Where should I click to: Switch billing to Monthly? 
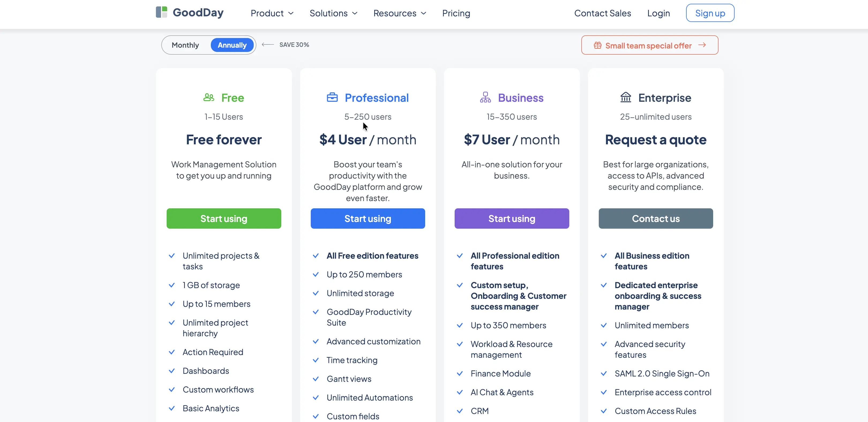coord(185,45)
